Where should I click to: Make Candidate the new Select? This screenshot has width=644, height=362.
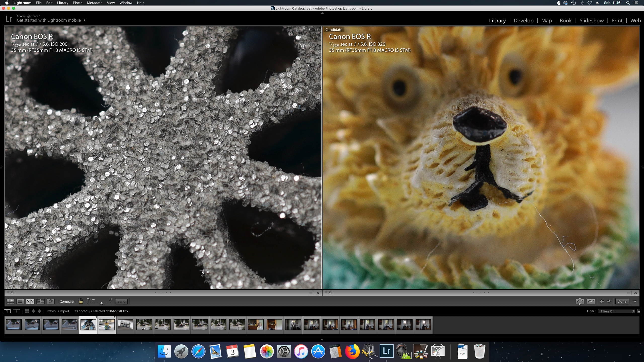(x=591, y=301)
